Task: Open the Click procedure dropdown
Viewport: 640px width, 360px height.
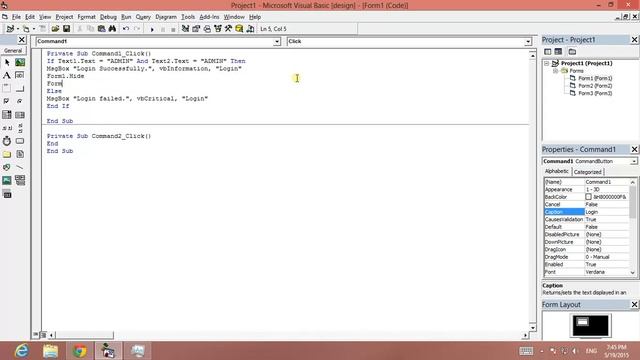Action: point(528,42)
